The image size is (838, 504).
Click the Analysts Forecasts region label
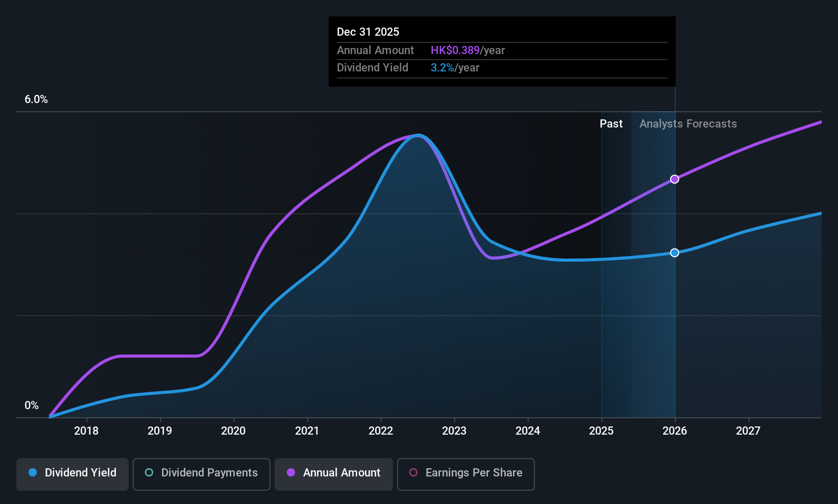pos(688,124)
